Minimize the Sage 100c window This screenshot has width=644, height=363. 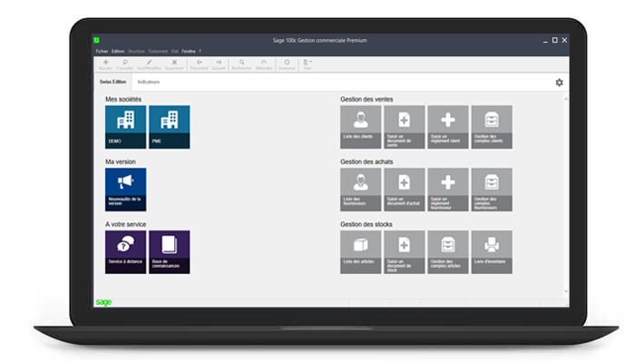click(545, 40)
